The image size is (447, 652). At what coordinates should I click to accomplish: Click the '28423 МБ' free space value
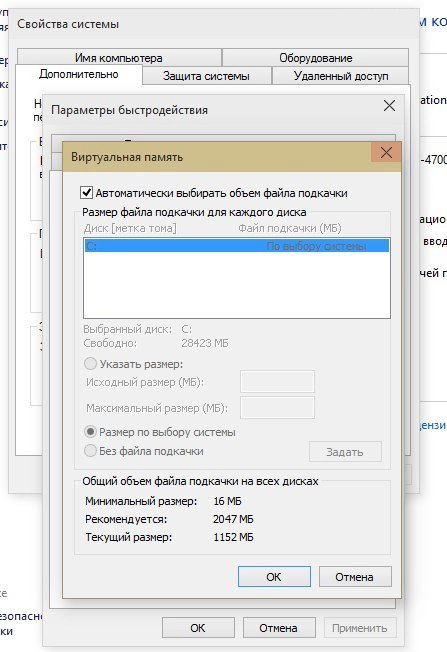(205, 343)
